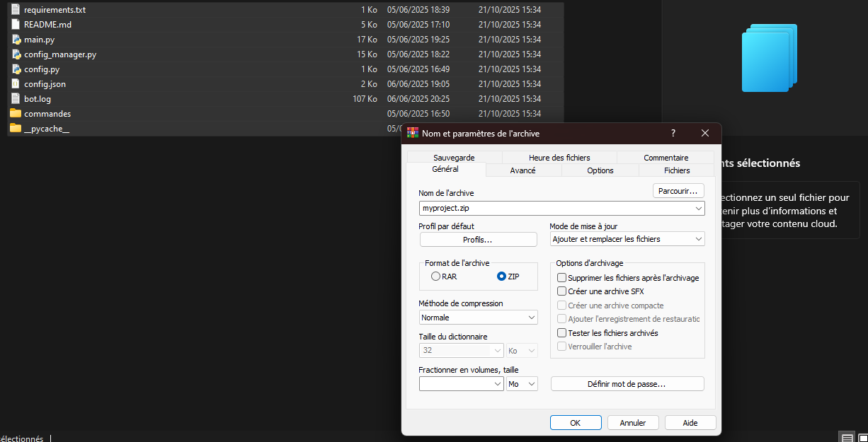Click the WinRAR icon in the dialog title bar
Image resolution: width=868 pixels, height=442 pixels.
[413, 133]
